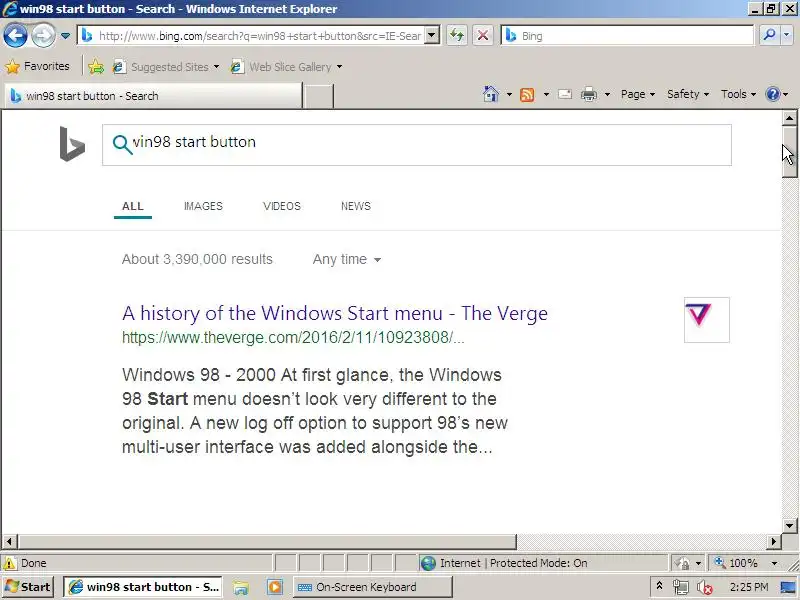This screenshot has height=600, width=800.
Task: Click the vertical scrollbar up arrow
Action: coord(789,118)
